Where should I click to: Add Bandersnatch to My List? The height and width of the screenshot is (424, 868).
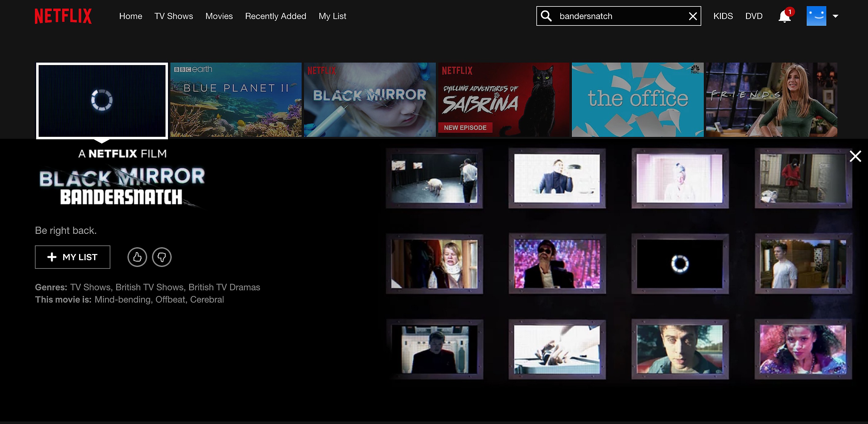72,257
